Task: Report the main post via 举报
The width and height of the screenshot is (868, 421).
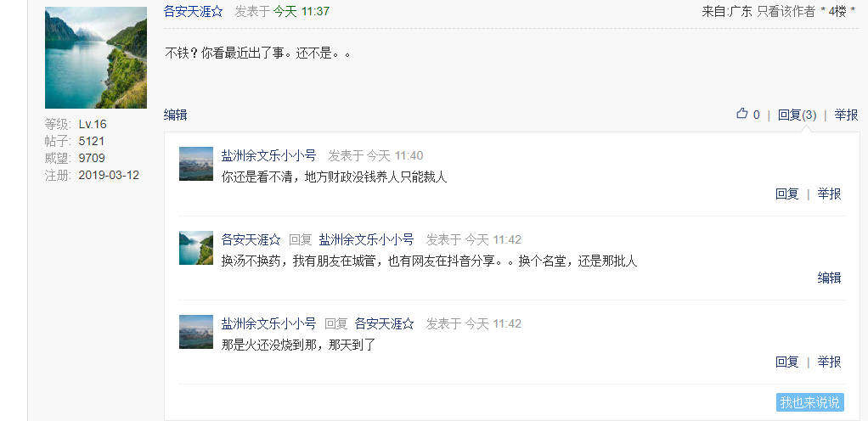Action: [x=846, y=115]
